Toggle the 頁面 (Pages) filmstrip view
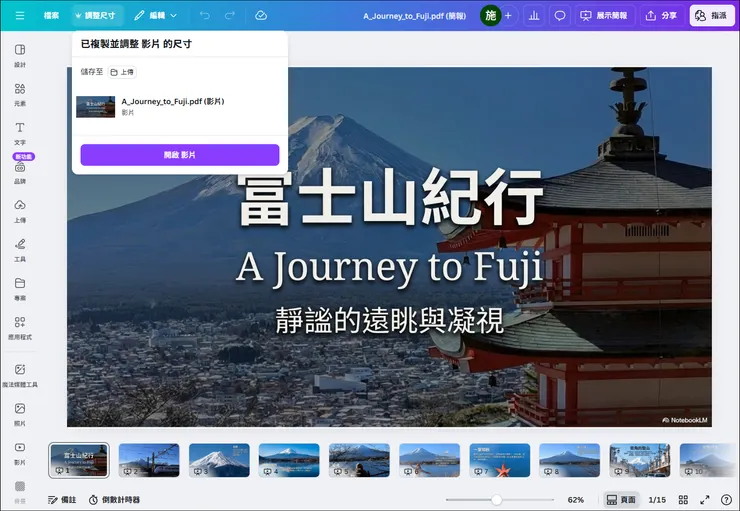The width and height of the screenshot is (740, 511). click(621, 500)
